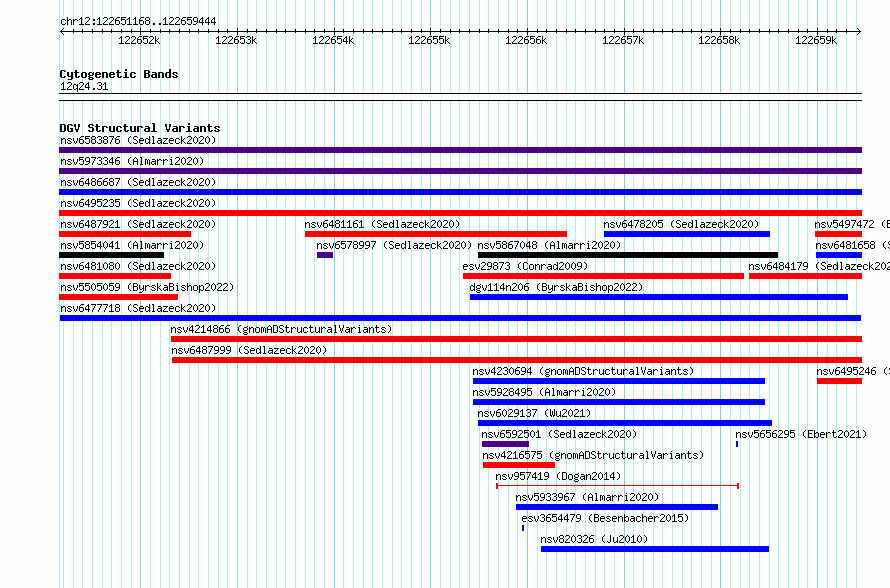Click the thin red nsv957419 (Dogan2014) span line

tap(618, 486)
